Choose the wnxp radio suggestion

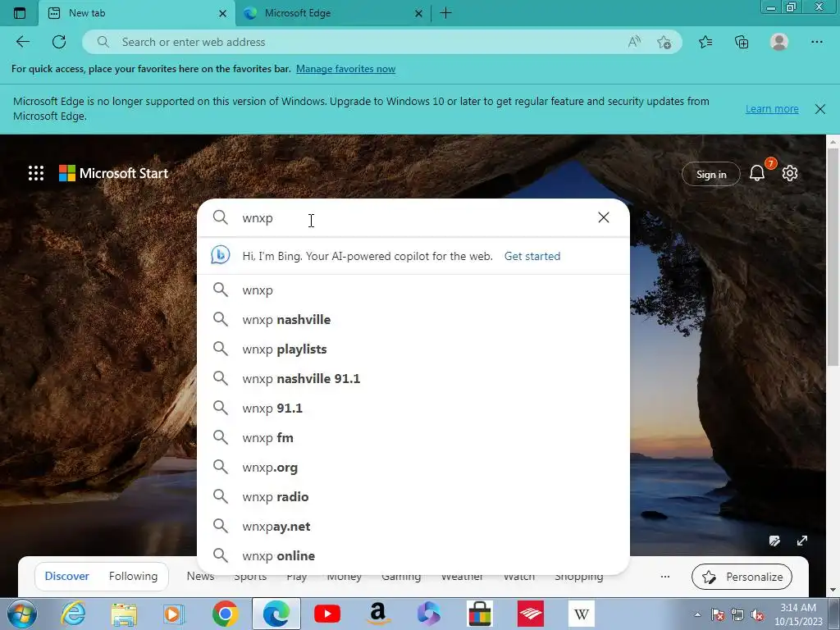point(413,496)
